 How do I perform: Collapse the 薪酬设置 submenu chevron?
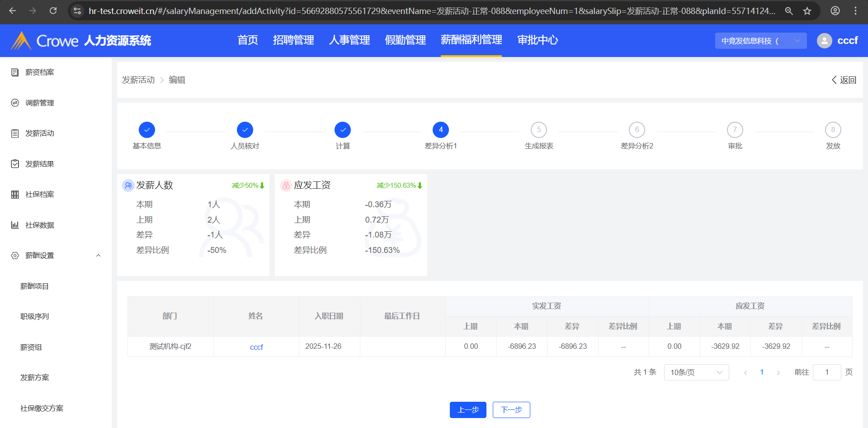click(99, 256)
